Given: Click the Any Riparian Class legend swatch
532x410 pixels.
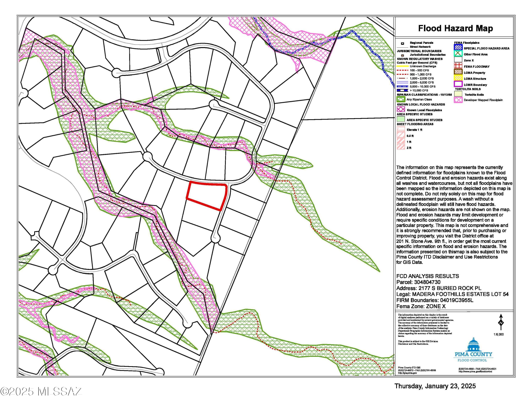Looking at the screenshot, I should (401, 100).
